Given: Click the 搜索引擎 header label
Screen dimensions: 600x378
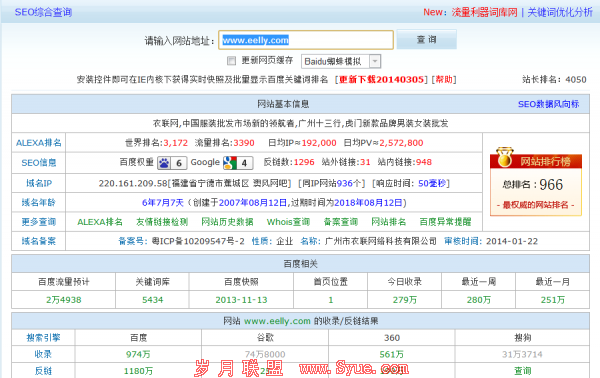Looking at the screenshot, I should (x=43, y=337).
